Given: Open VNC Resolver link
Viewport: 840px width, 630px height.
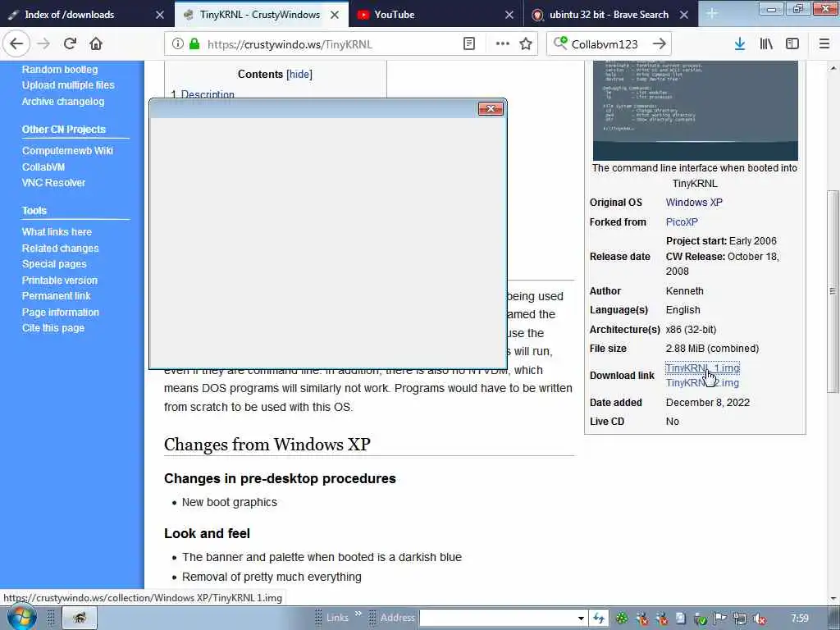Looking at the screenshot, I should point(53,183).
